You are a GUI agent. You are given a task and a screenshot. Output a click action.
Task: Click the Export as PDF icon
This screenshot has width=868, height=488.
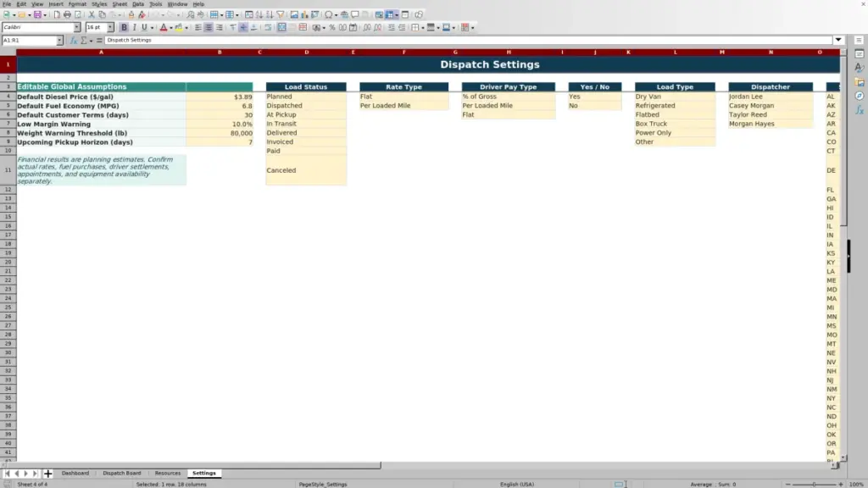point(57,15)
